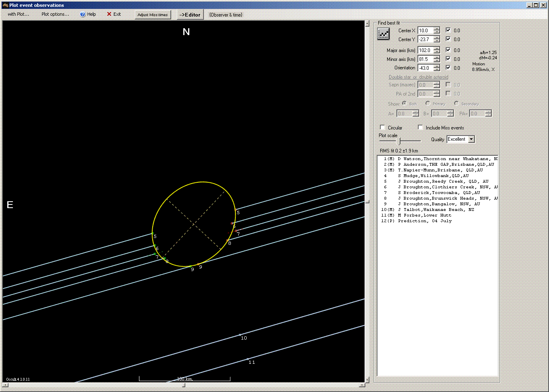This screenshot has height=392, width=549.
Task: Click the plot horizontal scrollbar thumb
Action: pyautogui.click(x=184, y=385)
